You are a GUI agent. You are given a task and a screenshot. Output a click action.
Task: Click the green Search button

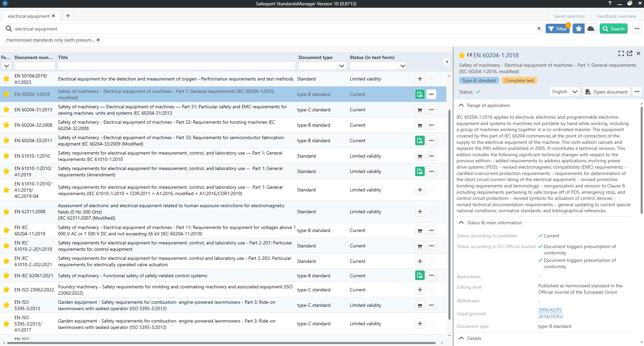pos(613,29)
